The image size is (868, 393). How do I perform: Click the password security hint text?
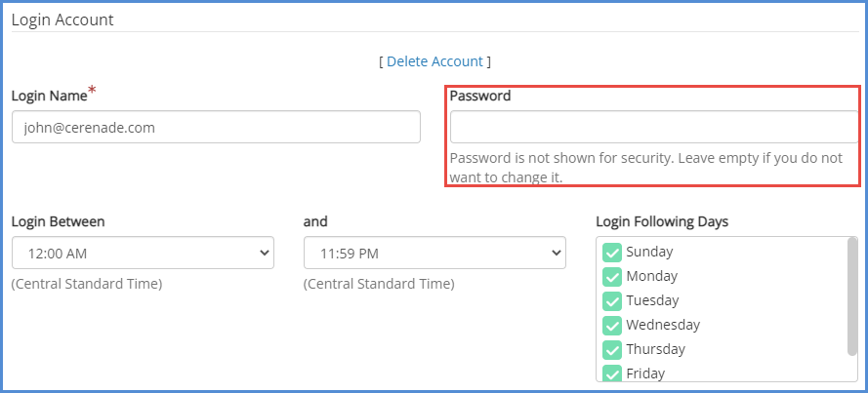tap(645, 167)
